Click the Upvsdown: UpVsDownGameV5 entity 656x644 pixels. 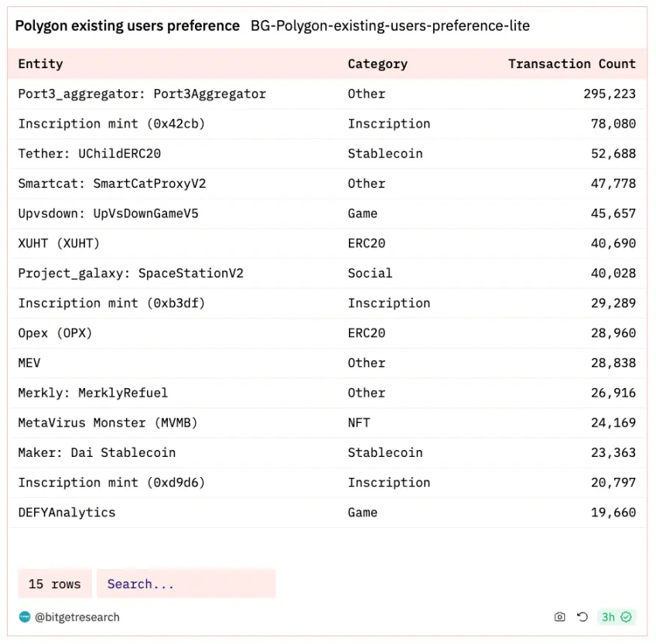(x=108, y=213)
